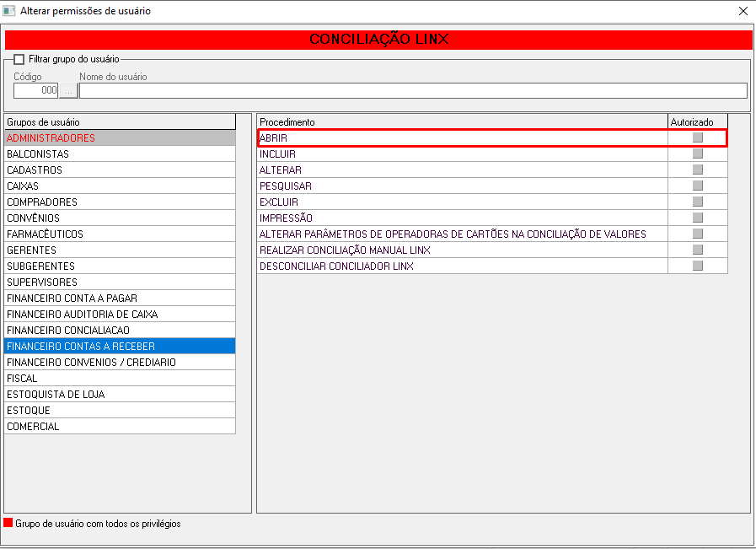This screenshot has height=549, width=756.
Task: Select FINANCEIRO CONVENIOS / CREDIARIO group
Action: pos(120,362)
